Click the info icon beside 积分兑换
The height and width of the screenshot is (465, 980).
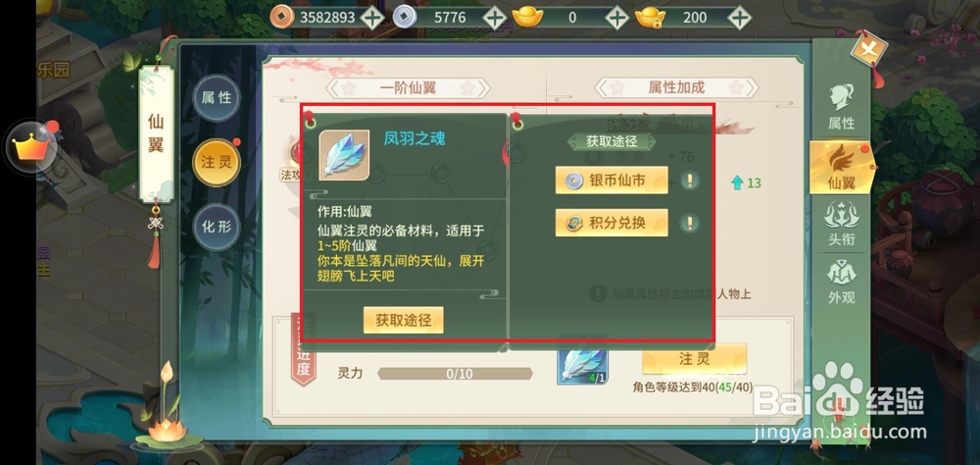click(689, 223)
